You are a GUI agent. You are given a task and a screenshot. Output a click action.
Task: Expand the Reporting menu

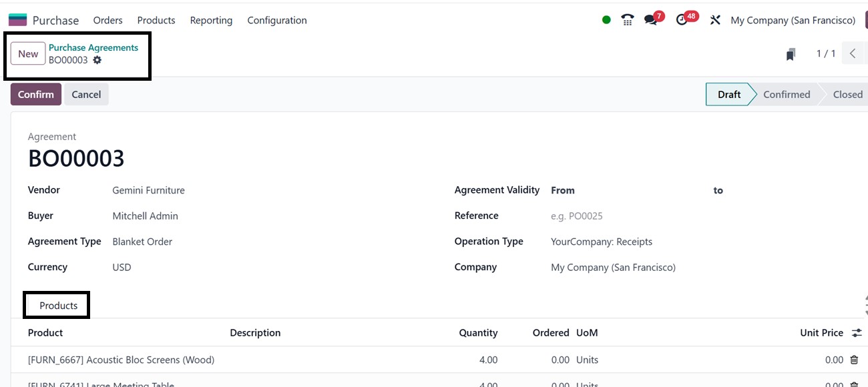click(211, 20)
